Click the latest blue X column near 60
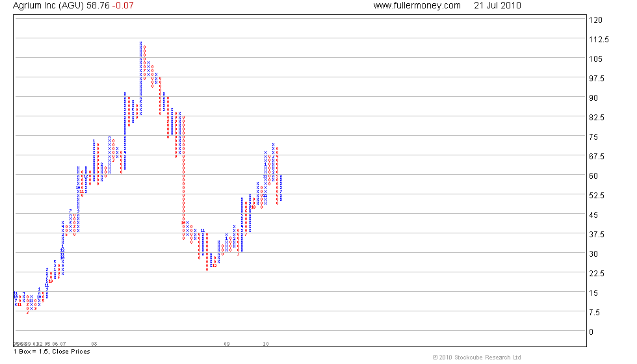Image resolution: width=637 pixels, height=364 pixels. [x=281, y=188]
